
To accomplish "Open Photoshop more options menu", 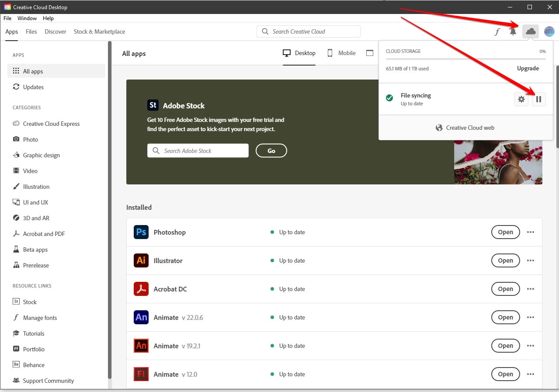I will tap(531, 232).
